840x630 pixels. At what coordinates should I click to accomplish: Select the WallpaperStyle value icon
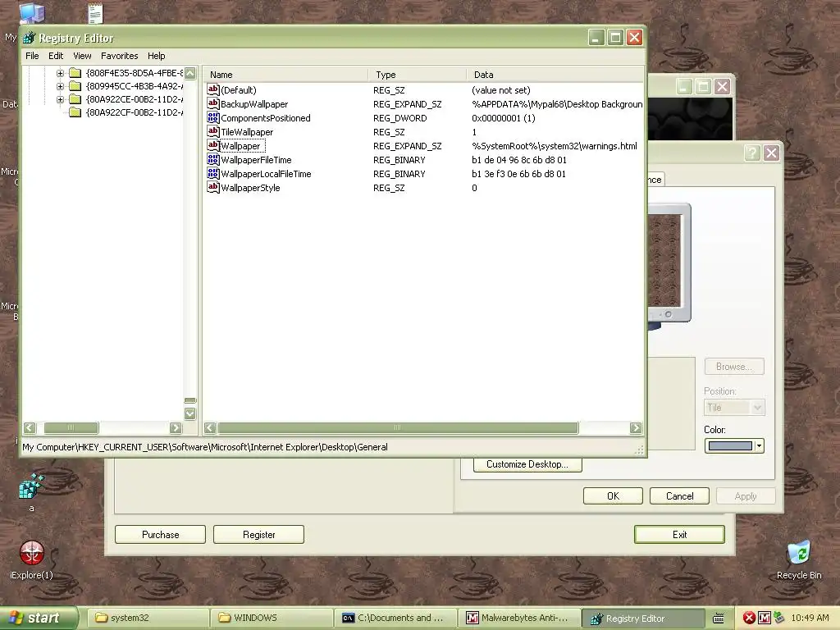pyautogui.click(x=213, y=188)
